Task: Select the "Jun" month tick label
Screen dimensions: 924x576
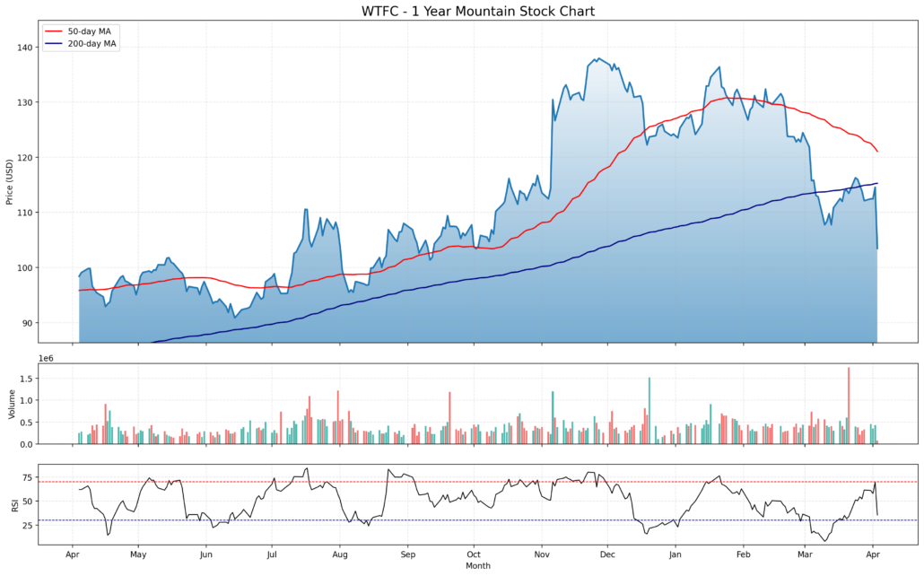Action: pyautogui.click(x=205, y=554)
